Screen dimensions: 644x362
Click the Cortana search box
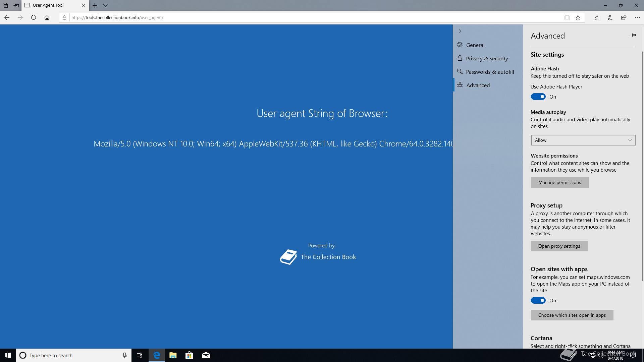(x=73, y=355)
